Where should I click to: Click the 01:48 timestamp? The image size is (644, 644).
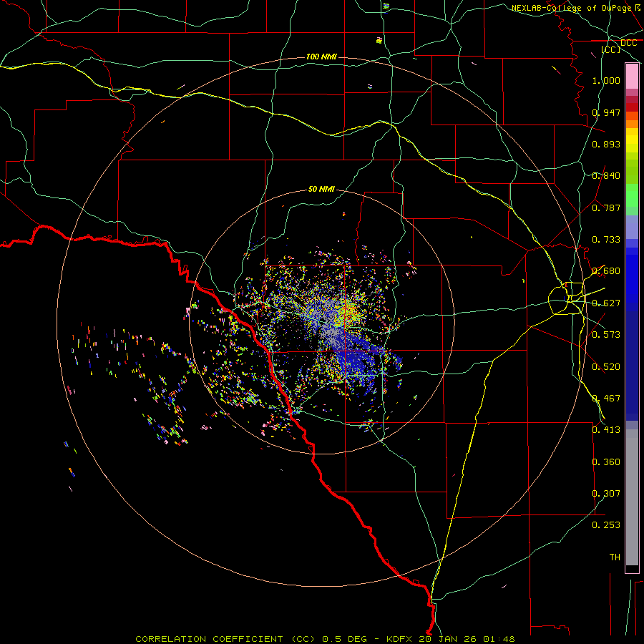[x=499, y=639]
